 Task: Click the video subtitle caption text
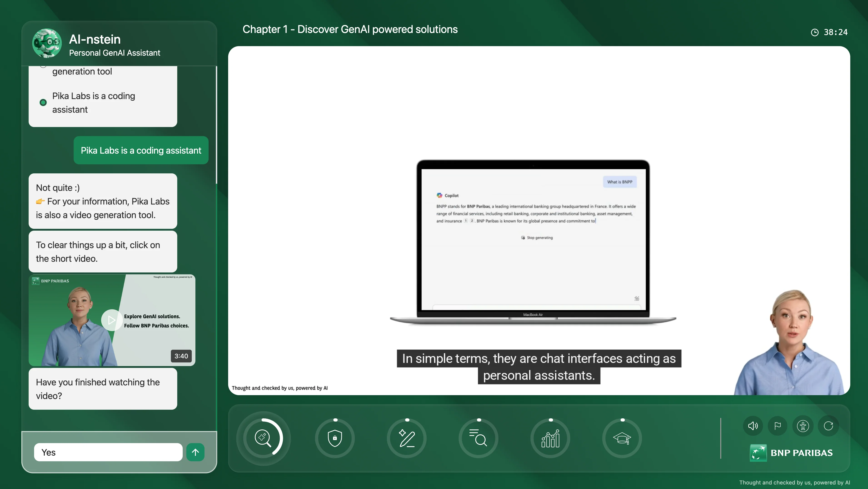point(539,367)
